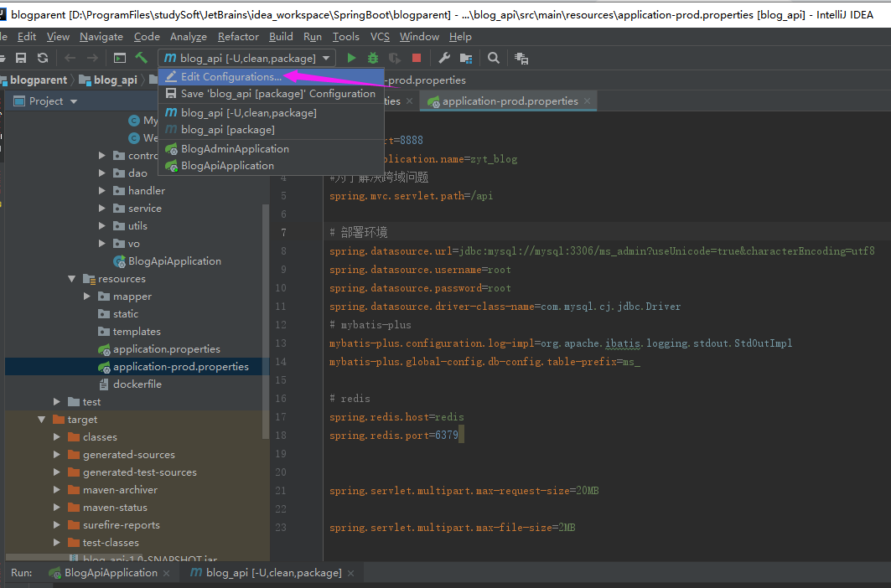Click the Save All toolbar icon

click(x=21, y=58)
